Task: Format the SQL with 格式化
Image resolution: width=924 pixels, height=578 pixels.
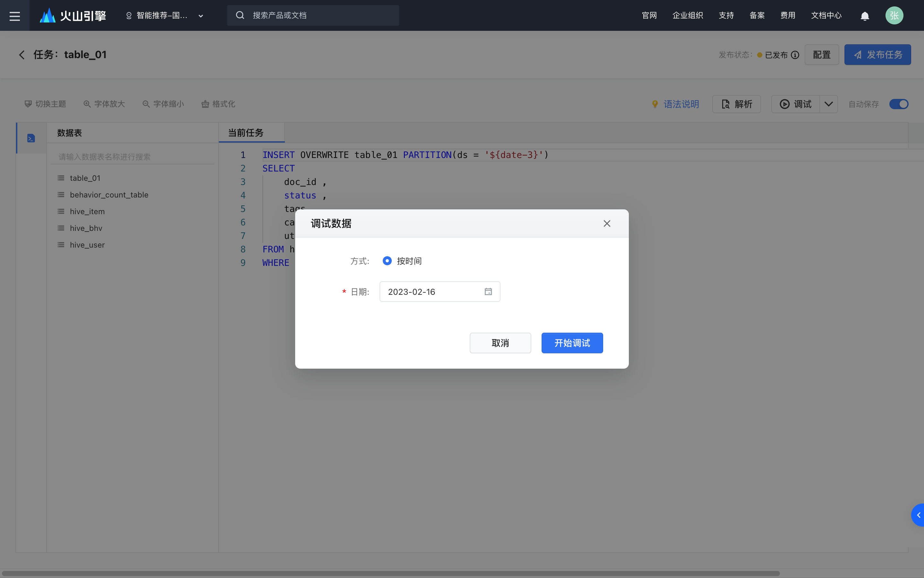Action: (218, 104)
